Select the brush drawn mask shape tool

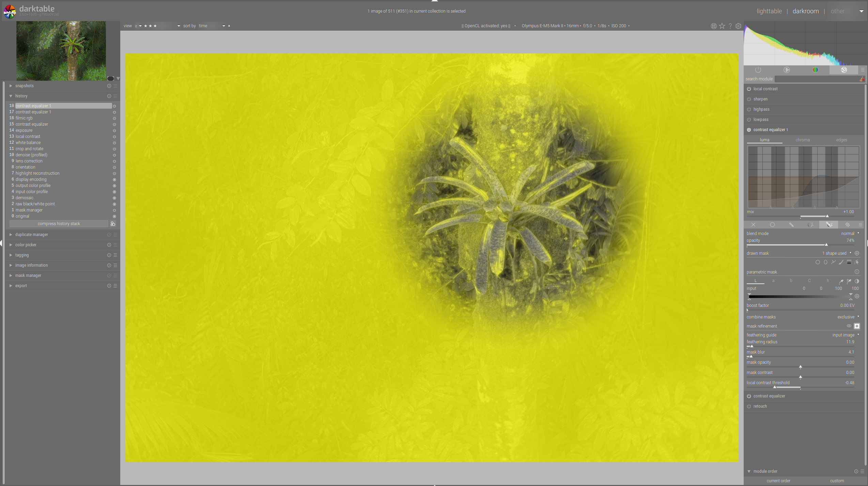pos(841,262)
